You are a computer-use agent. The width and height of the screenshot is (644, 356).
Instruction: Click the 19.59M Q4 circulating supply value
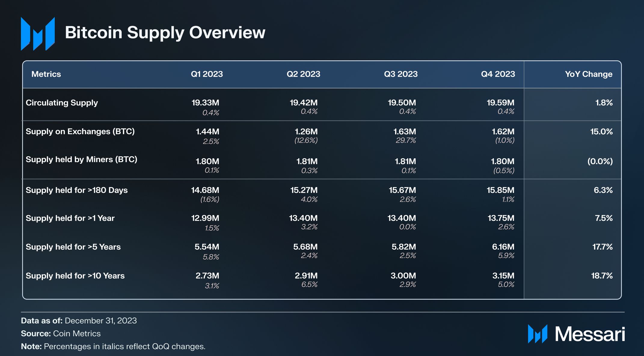click(501, 103)
